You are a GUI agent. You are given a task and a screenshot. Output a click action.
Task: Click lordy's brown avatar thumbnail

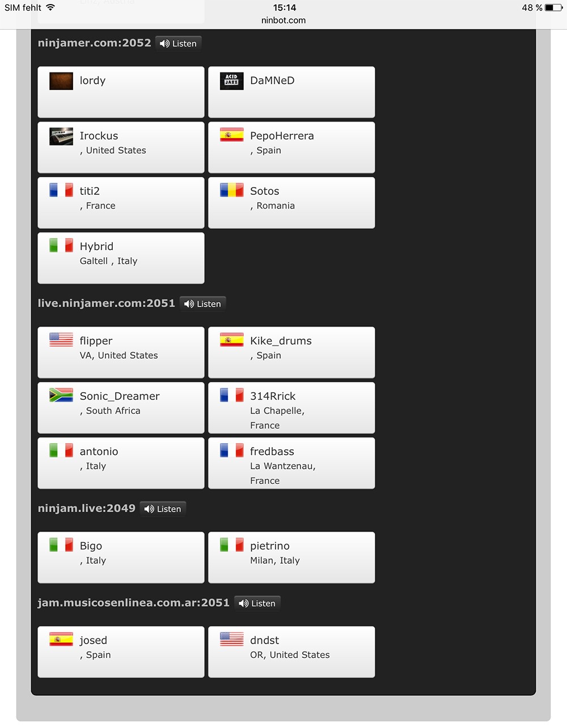[x=61, y=81]
